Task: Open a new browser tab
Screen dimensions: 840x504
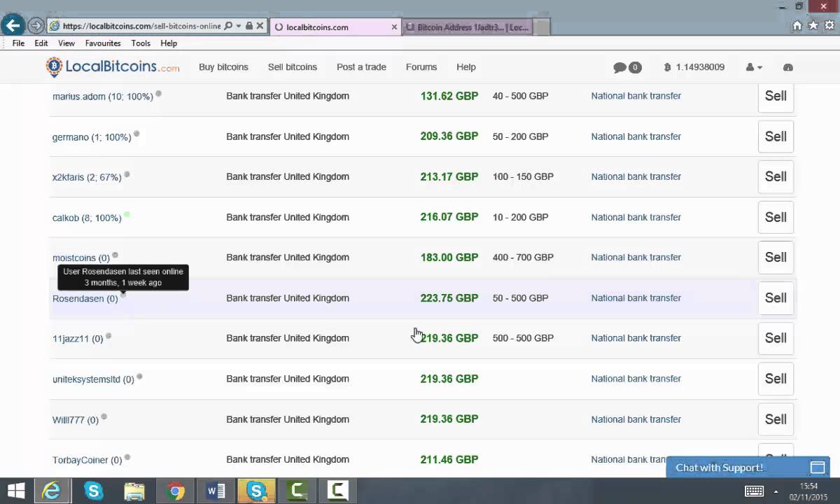Action: tap(541, 27)
